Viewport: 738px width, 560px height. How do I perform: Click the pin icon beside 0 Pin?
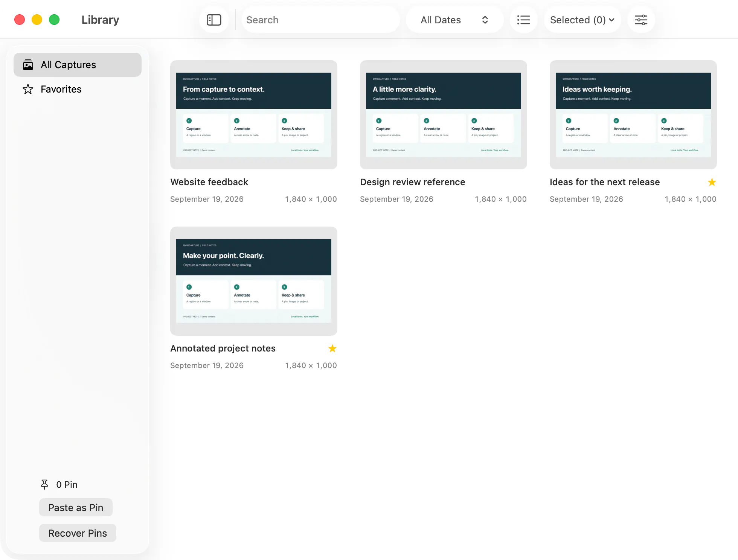[44, 484]
